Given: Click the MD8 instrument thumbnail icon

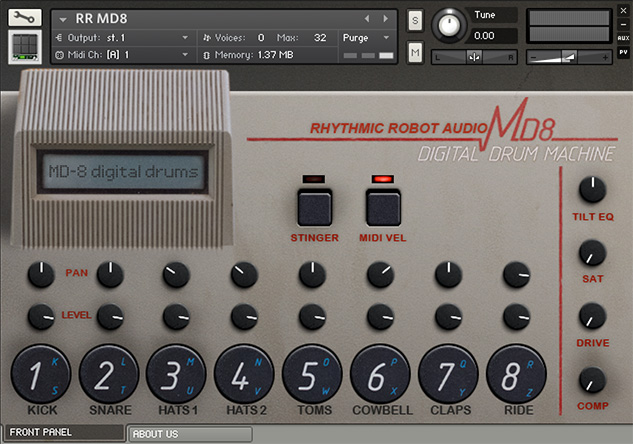Looking at the screenshot, I should (x=25, y=47).
